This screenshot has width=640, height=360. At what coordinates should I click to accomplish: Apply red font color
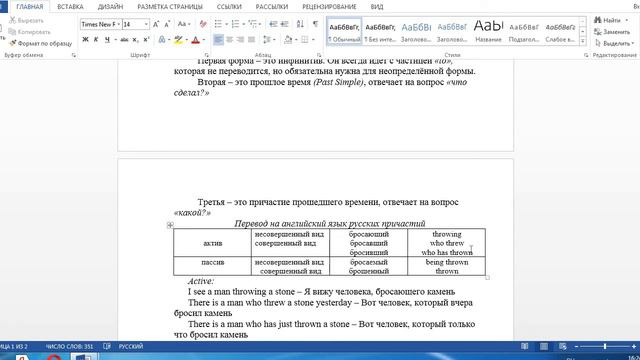coord(196,40)
